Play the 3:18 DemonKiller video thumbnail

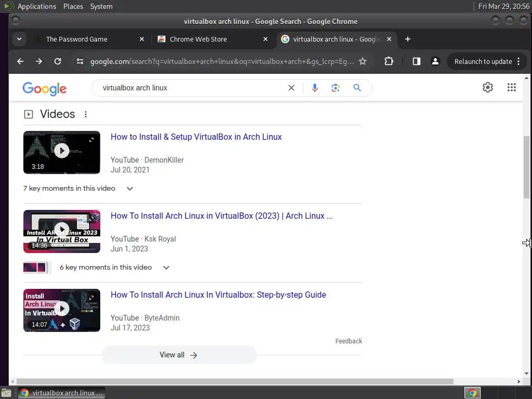tap(62, 152)
